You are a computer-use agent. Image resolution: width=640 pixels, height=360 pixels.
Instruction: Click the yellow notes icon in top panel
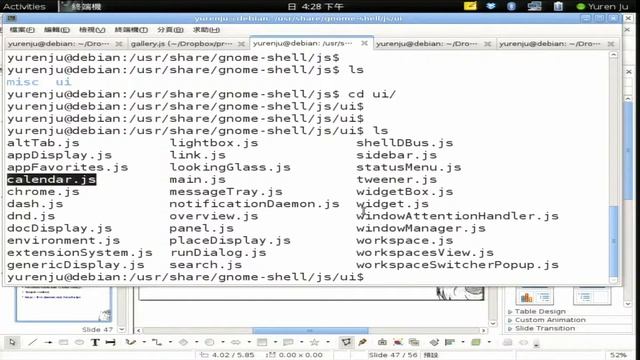pos(470,6)
